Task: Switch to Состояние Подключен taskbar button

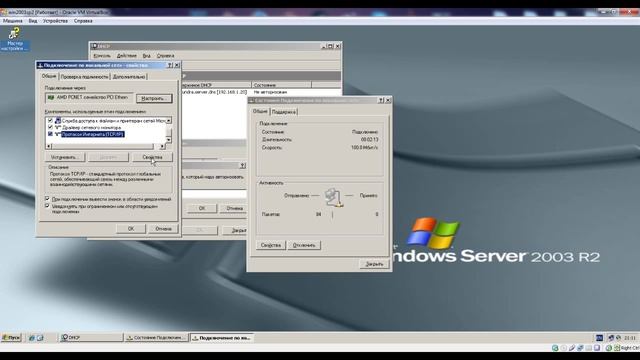Action: 156,338
